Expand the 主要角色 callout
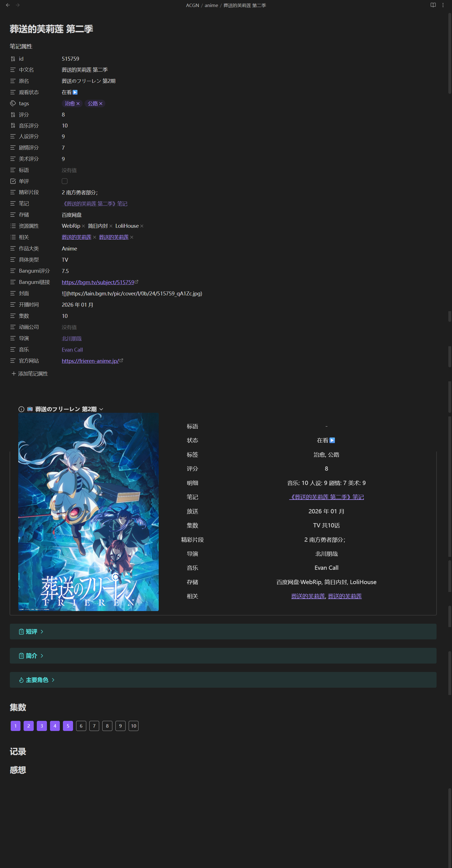452x868 pixels. 53,680
